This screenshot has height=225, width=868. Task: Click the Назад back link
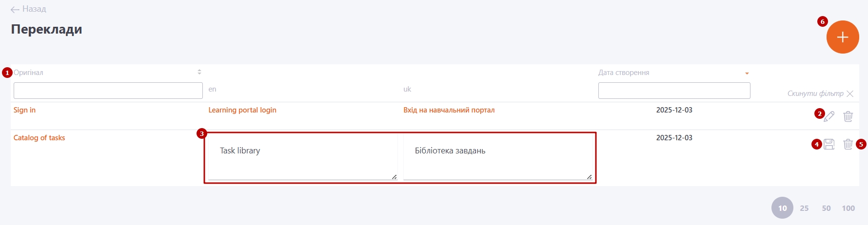click(34, 9)
